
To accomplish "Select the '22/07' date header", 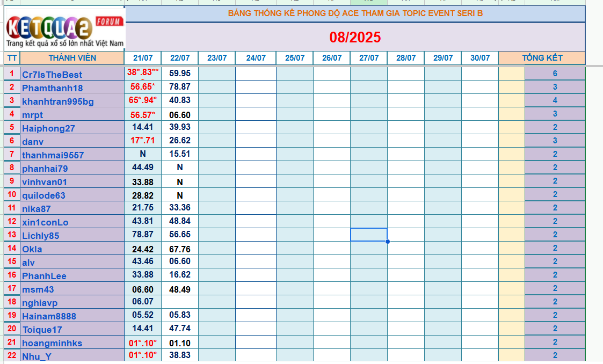I will [179, 58].
